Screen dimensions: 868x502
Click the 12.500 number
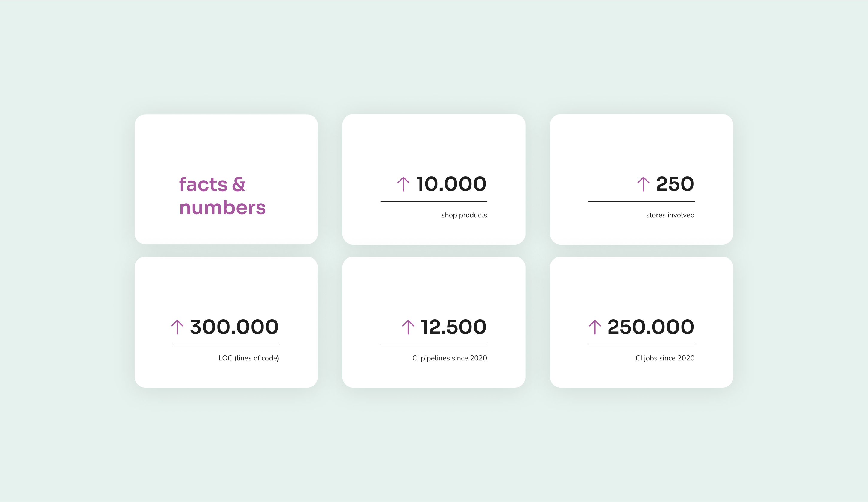[454, 327]
